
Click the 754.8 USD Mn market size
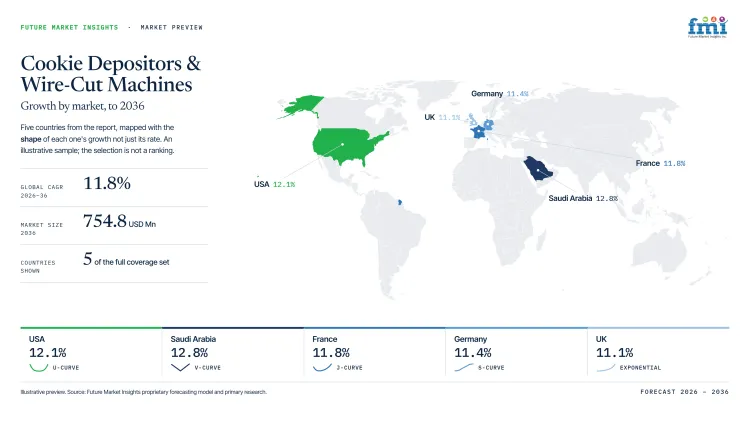pos(119,221)
